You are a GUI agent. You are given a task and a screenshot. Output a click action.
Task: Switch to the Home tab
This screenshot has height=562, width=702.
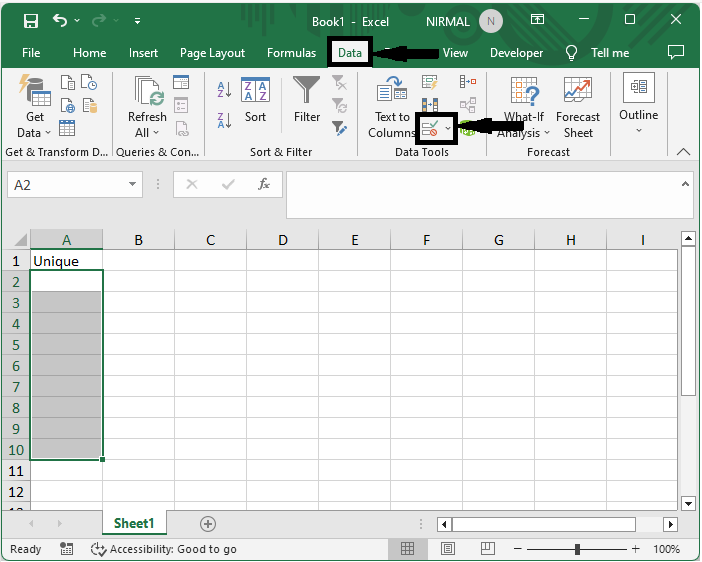(x=90, y=53)
